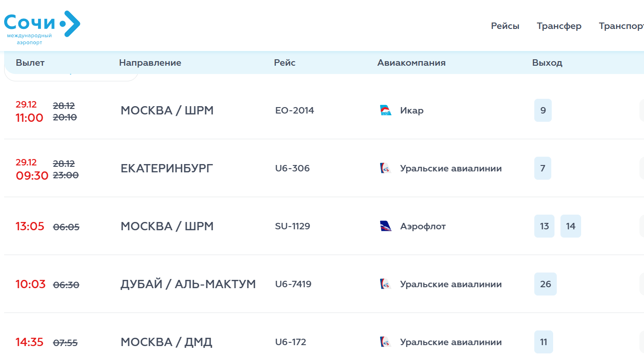Screen dimensions: 644x358
Task: Click gate 11 badge for flight U6-172
Action: coord(543,342)
